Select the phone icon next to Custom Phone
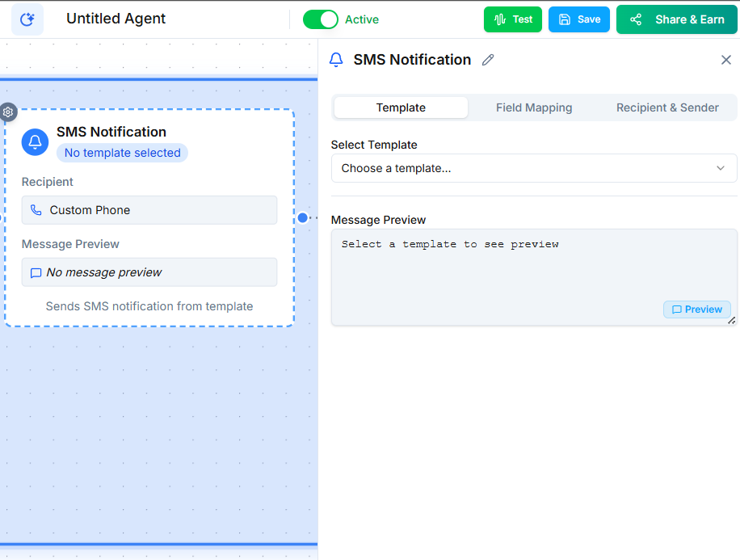 point(34,209)
